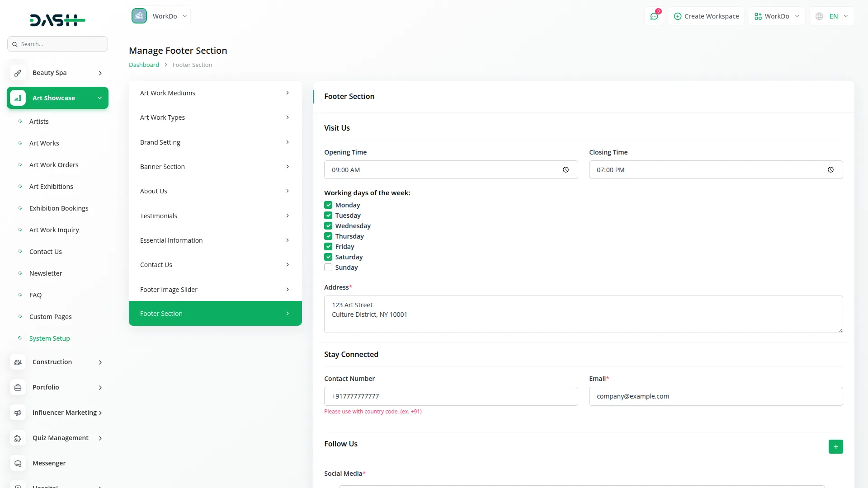Go to Dashboard via breadcrumb link

point(144,65)
